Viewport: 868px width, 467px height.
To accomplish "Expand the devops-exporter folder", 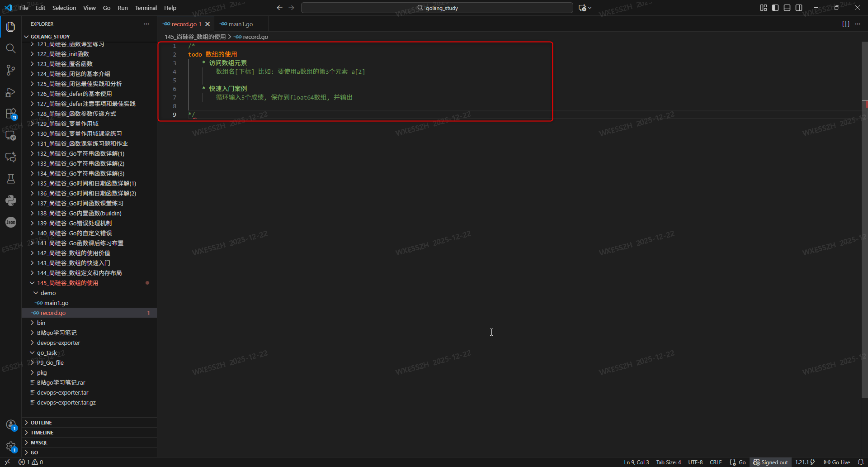I will [90, 343].
